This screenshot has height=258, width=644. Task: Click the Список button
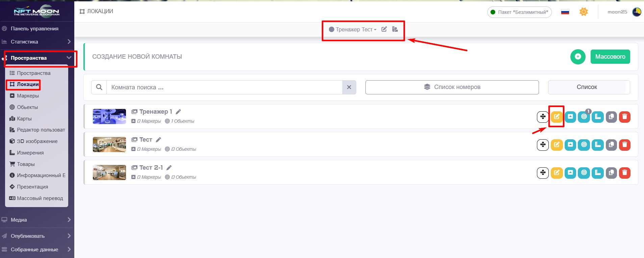(x=589, y=87)
